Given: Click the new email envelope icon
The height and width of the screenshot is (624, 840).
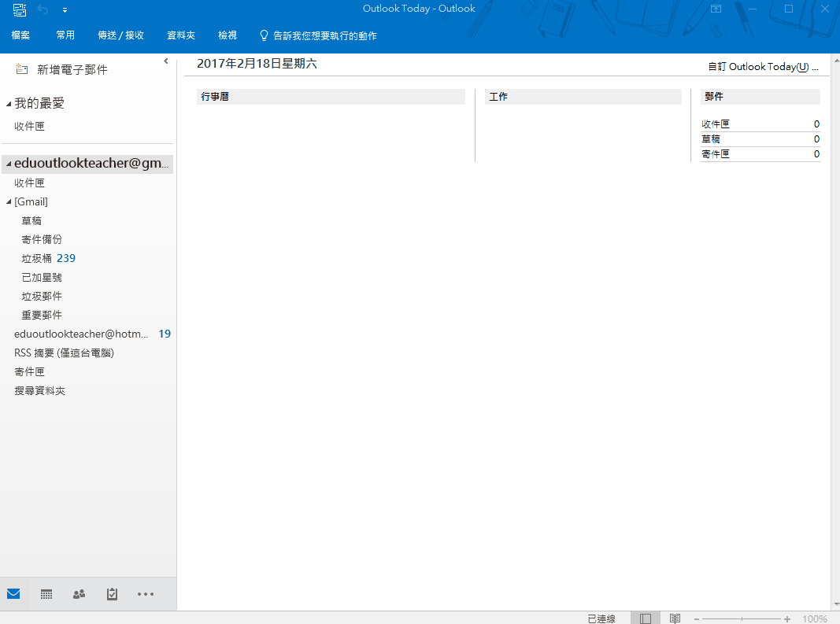Looking at the screenshot, I should (21, 69).
